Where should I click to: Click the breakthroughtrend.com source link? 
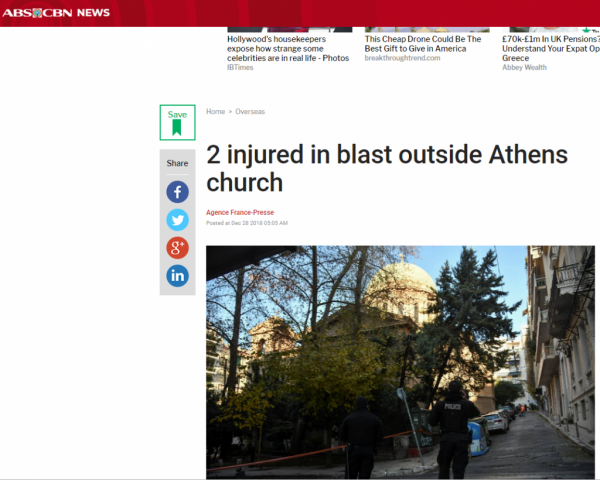click(402, 58)
